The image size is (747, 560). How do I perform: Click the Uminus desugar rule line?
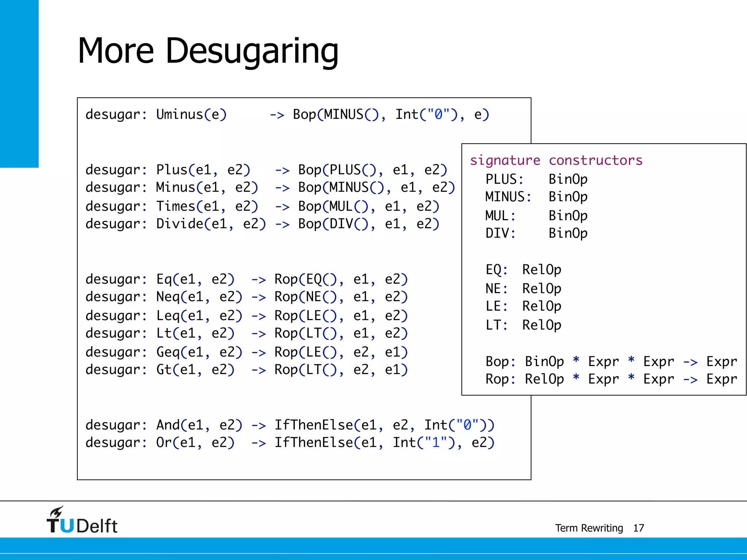tap(287, 114)
